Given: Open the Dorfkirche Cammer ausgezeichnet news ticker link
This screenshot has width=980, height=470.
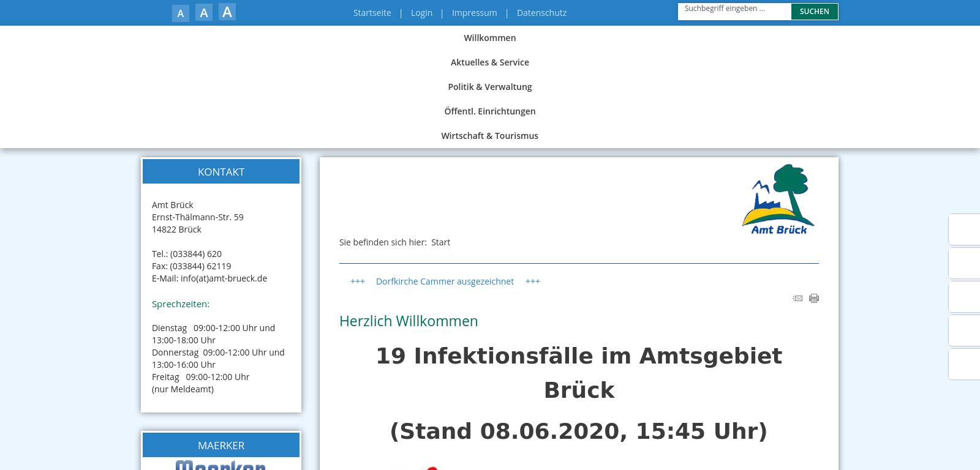Looking at the screenshot, I should 445,282.
